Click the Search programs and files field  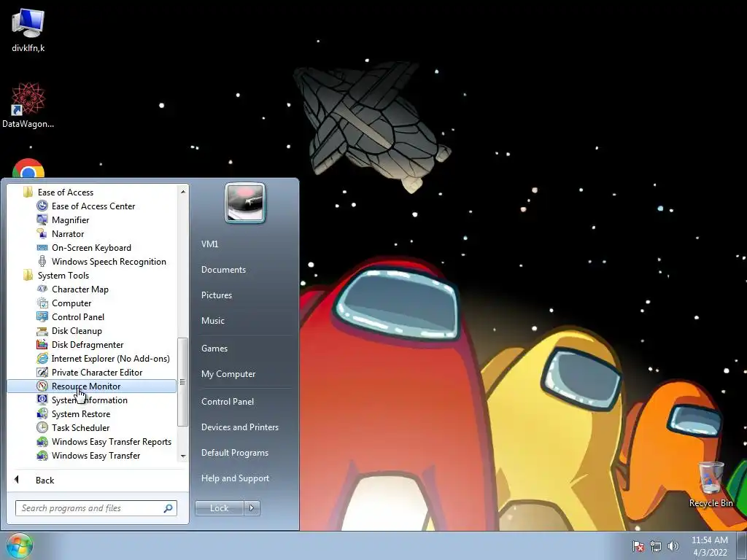click(x=96, y=508)
